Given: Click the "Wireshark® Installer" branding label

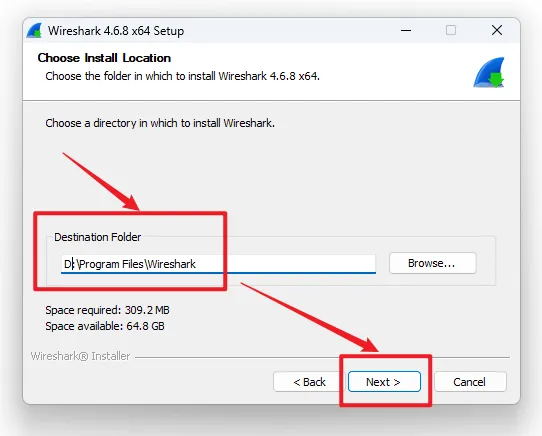Looking at the screenshot, I should coord(80,356).
